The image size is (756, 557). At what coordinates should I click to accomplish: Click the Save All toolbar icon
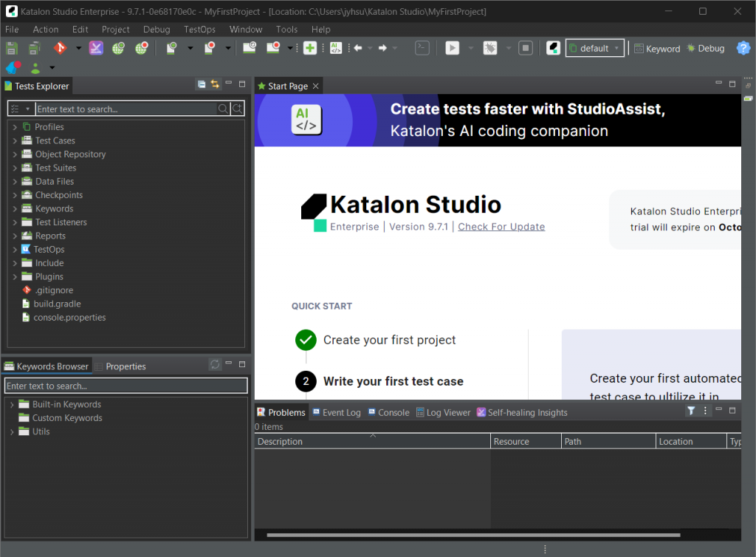pos(34,48)
